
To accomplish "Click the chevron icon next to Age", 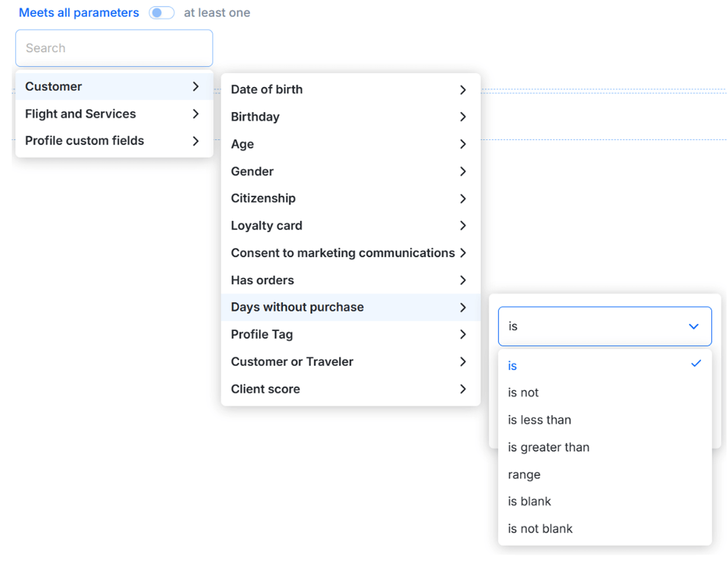I will coord(463,144).
